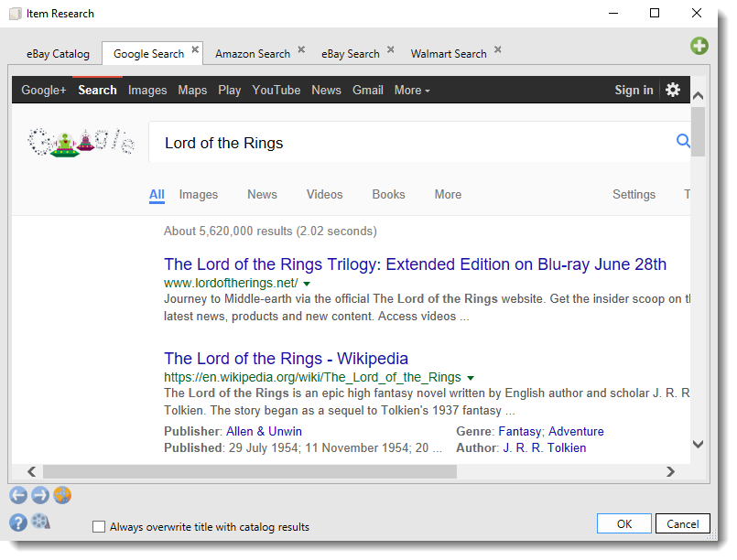Switch to the eBay Search tab
Image resolution: width=737 pixels, height=560 pixels.
point(351,54)
